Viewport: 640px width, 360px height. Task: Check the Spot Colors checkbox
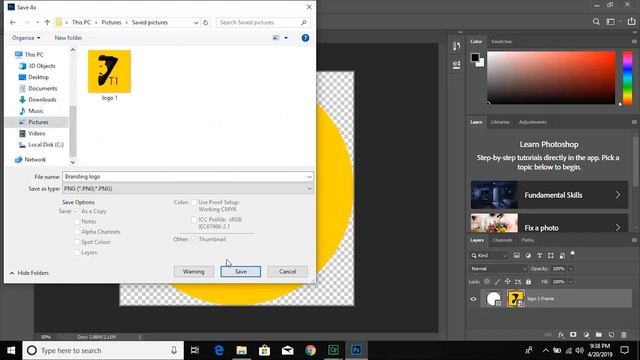[x=77, y=242]
